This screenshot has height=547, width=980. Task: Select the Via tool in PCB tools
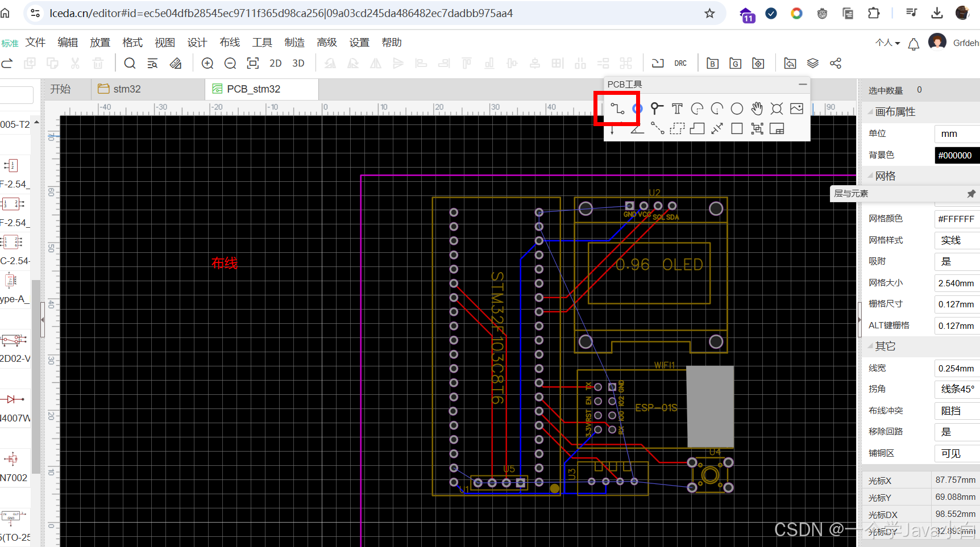tap(657, 108)
